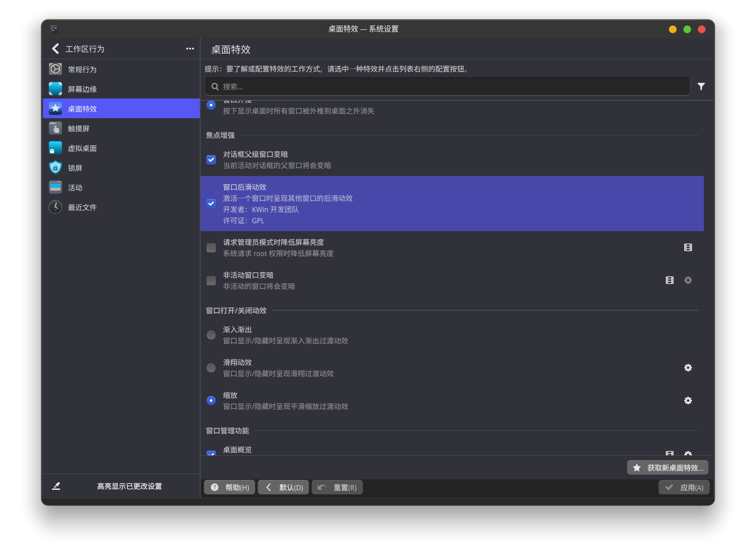Click the 默认(D) defaults button
Viewport: 756px width, 552px height.
[283, 487]
